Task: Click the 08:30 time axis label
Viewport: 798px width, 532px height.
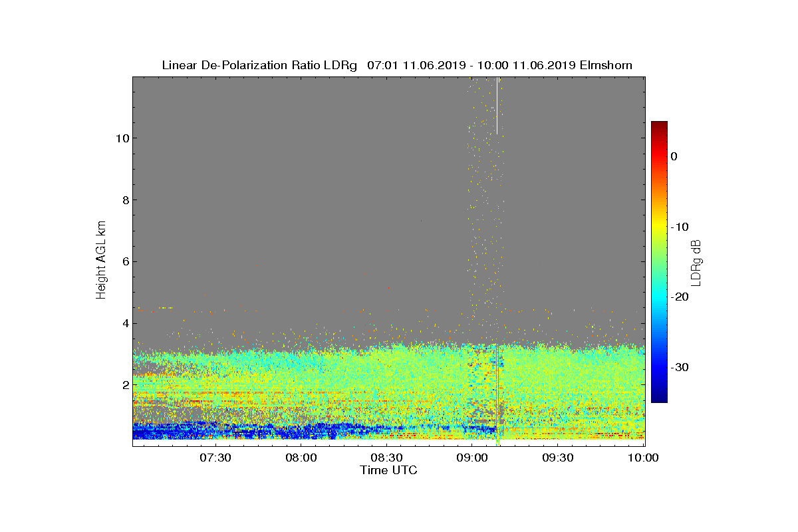Action: (x=386, y=458)
